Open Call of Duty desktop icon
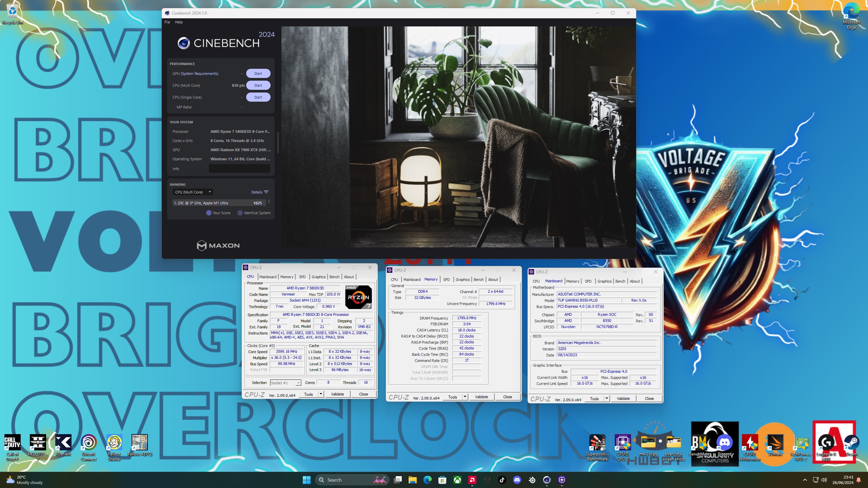This screenshot has width=868, height=488. tap(13, 447)
